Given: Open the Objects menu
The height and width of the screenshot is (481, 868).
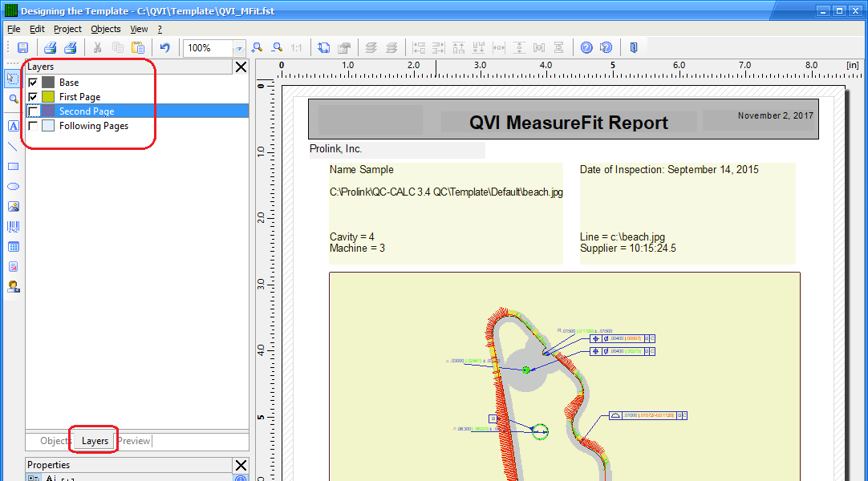Looking at the screenshot, I should pos(106,29).
